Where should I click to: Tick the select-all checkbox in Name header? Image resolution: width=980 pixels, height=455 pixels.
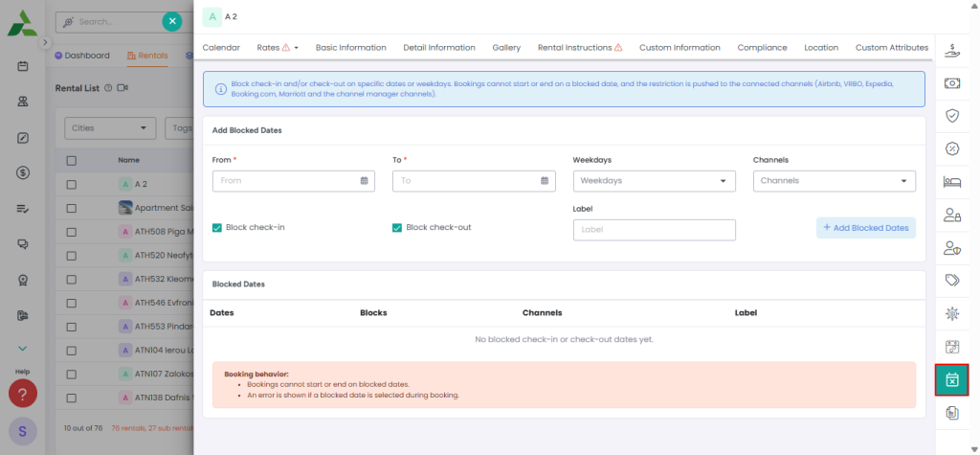[71, 161]
